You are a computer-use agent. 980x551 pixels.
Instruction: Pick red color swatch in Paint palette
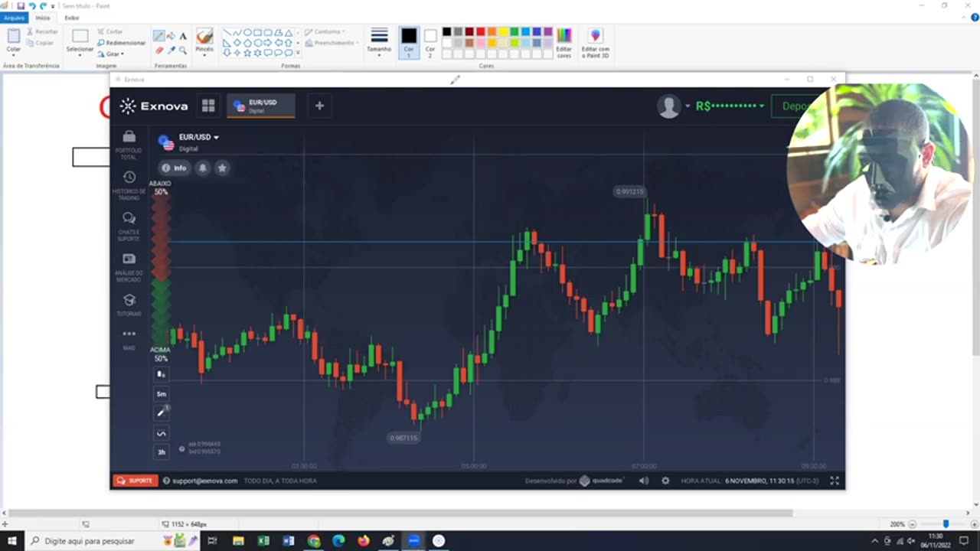point(480,31)
